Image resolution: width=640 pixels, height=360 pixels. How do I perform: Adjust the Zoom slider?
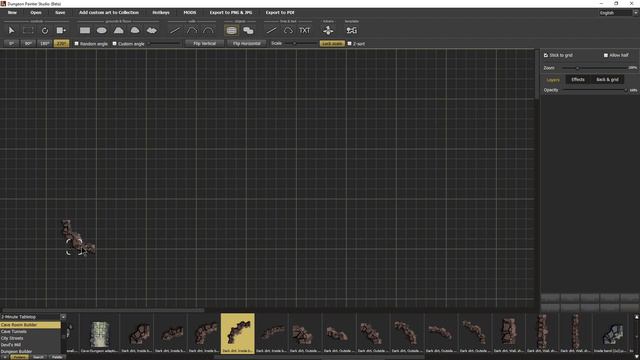pyautogui.click(x=594, y=68)
